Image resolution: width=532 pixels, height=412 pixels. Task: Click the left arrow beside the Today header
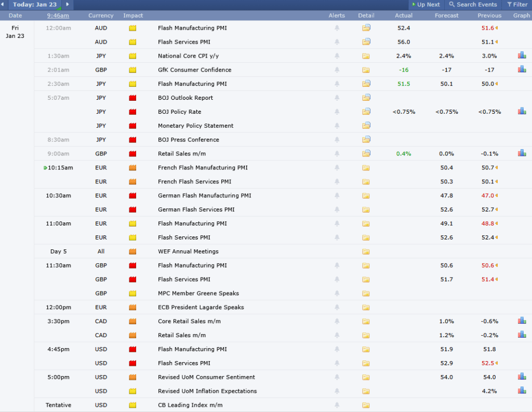[x=4, y=4]
